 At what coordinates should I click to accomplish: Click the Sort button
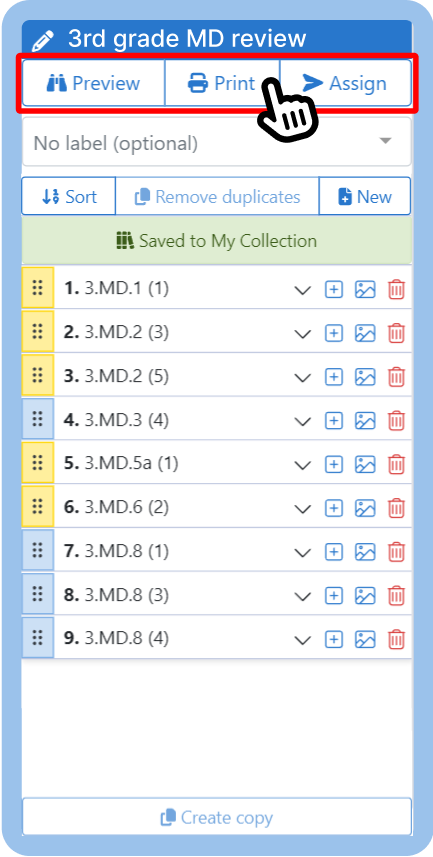(x=69, y=196)
